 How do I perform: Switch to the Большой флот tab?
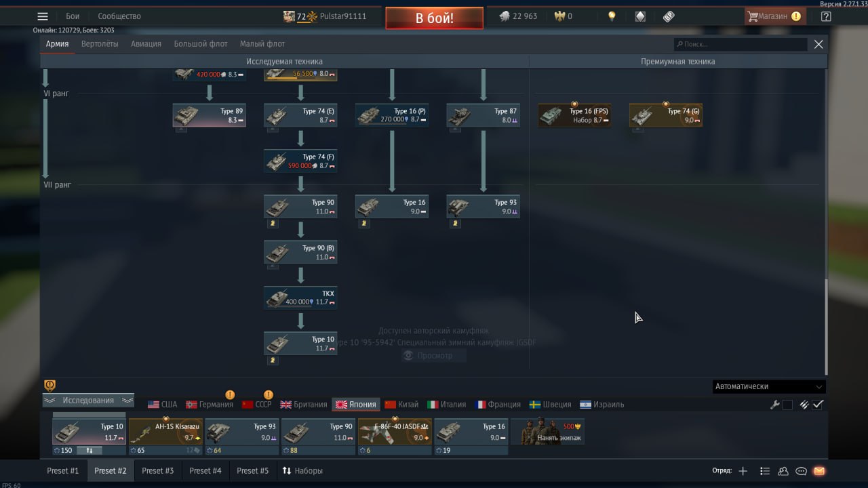click(x=201, y=44)
